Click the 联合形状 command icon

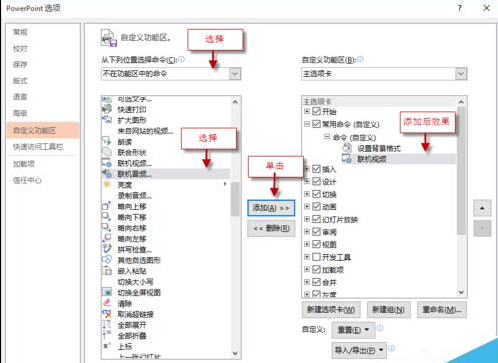[x=107, y=152]
